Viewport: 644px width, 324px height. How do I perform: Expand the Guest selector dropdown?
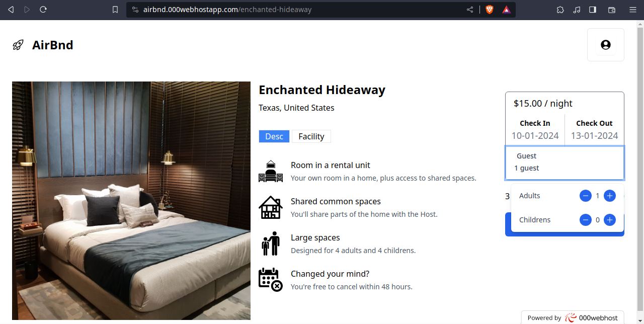565,163
